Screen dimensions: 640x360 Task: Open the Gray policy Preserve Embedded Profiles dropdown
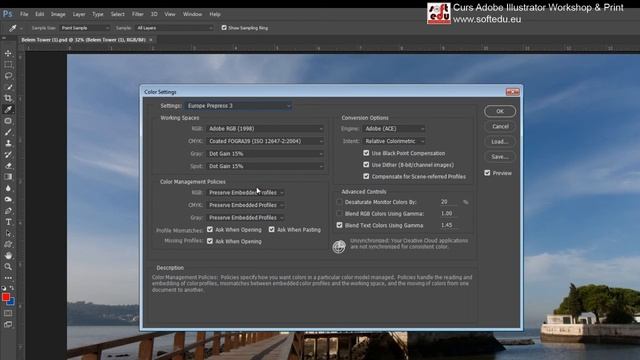click(246, 218)
